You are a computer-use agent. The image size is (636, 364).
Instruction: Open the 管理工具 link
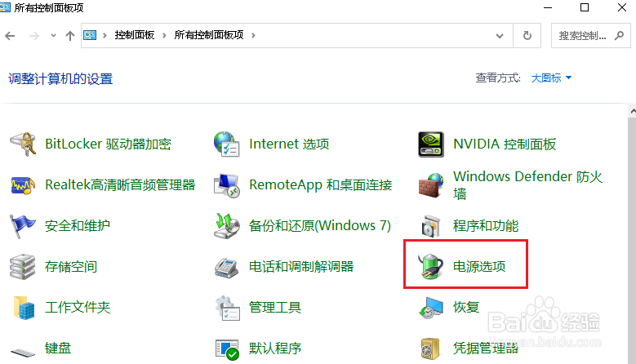275,308
